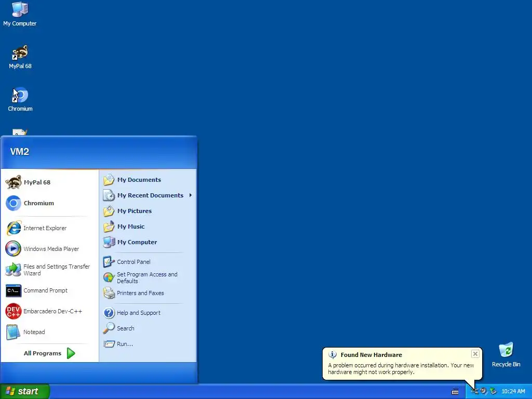532x399 pixels.
Task: Open Internet Explorer from Start menu
Action: 49,228
